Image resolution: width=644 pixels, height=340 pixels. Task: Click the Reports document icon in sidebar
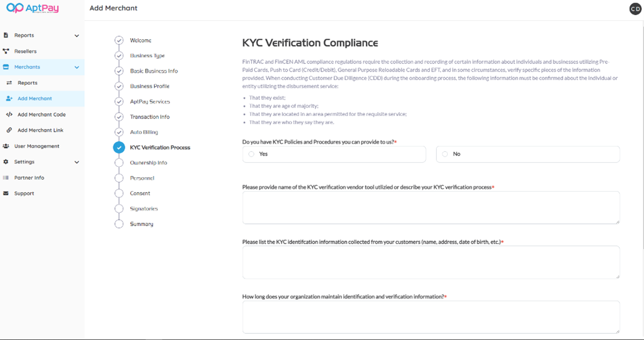tap(6, 35)
